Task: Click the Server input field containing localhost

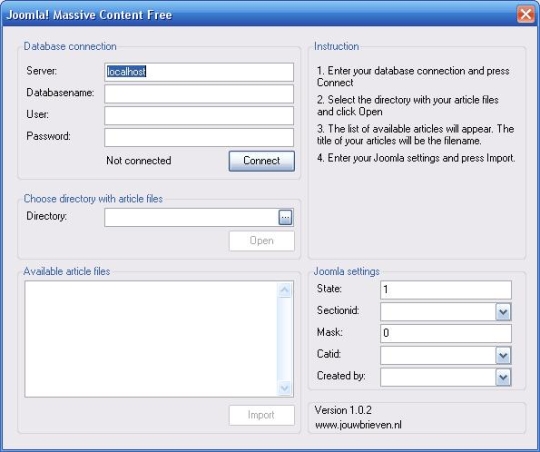Action: (x=199, y=72)
